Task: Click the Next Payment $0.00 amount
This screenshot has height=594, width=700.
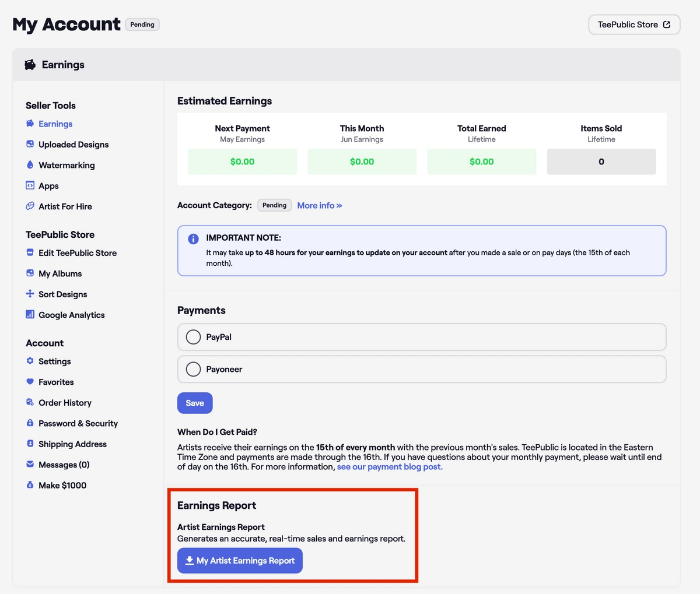Action: click(x=242, y=161)
